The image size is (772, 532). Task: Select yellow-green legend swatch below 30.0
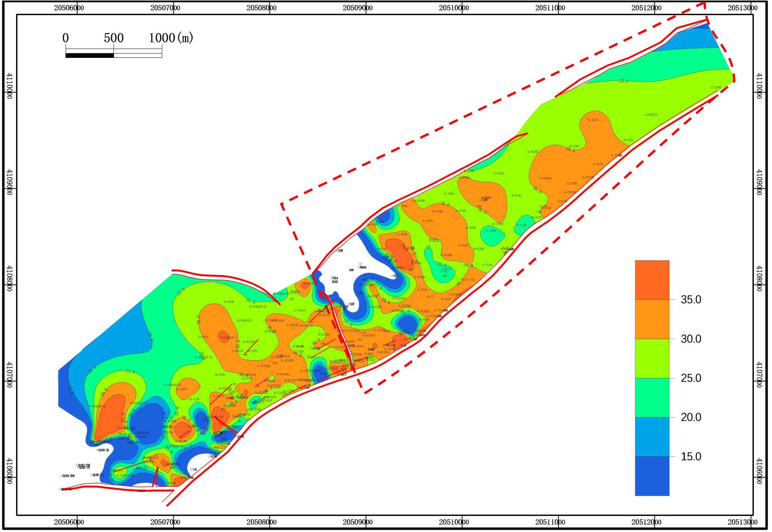653,360
